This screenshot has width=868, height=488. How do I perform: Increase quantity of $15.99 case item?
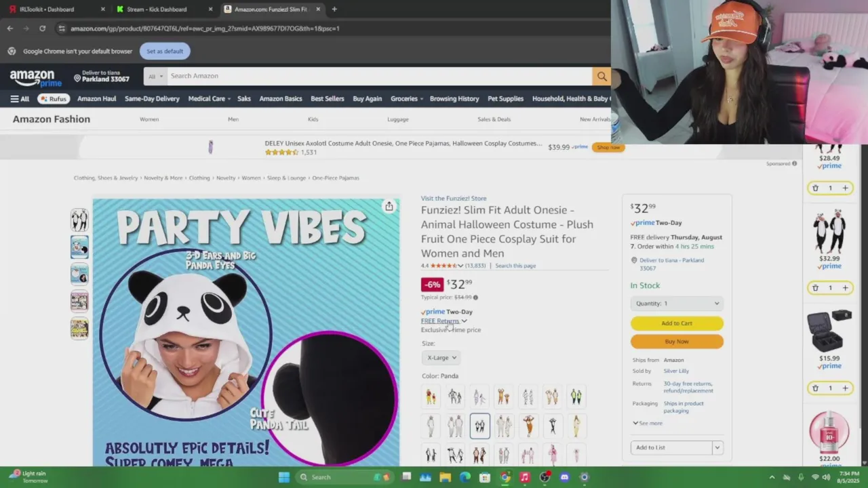[845, 388]
